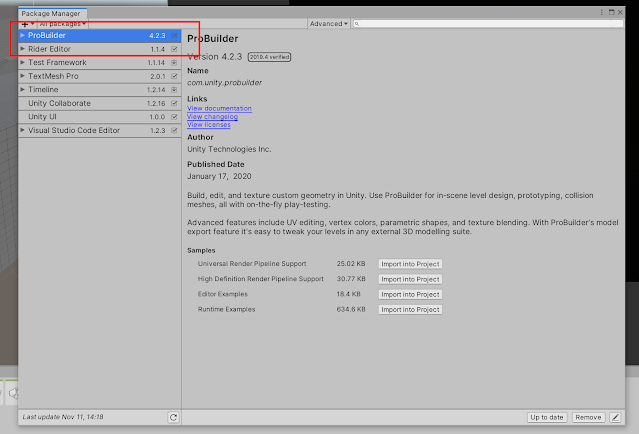The height and width of the screenshot is (434, 639).
Task: Click the installed check icon for TextMesh Pro
Action: (174, 76)
